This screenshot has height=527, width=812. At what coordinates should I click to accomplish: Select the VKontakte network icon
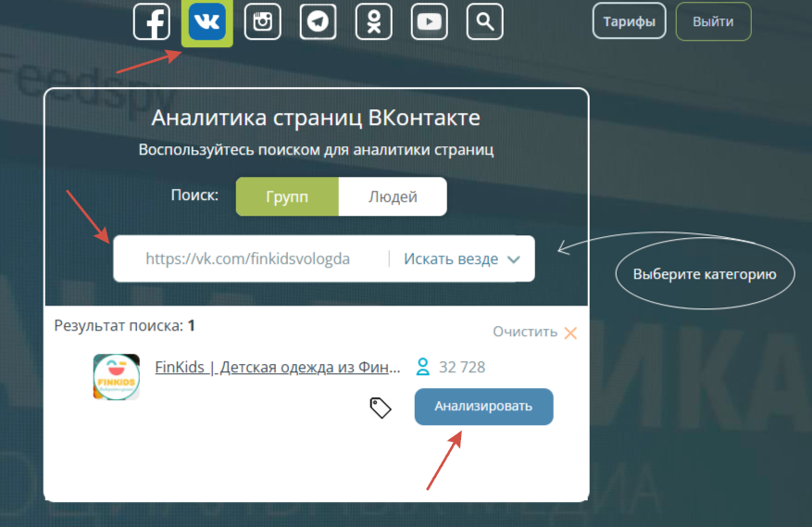pyautogui.click(x=207, y=21)
